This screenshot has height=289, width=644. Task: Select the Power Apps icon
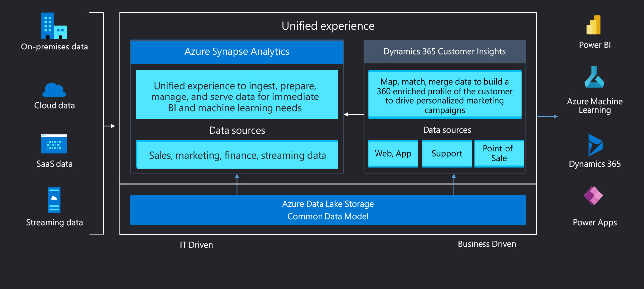pyautogui.click(x=594, y=197)
